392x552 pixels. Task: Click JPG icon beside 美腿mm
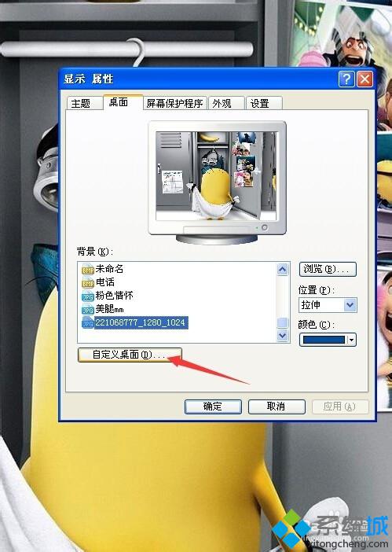tap(87, 310)
